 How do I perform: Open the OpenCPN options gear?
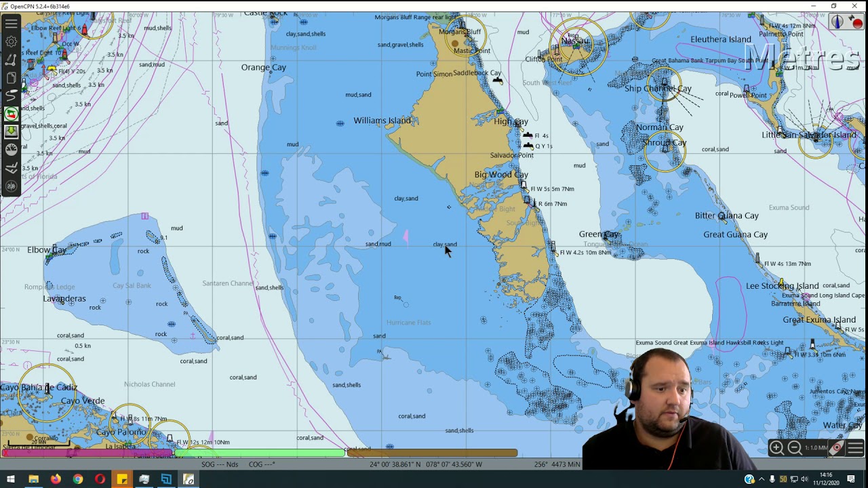pyautogui.click(x=11, y=42)
